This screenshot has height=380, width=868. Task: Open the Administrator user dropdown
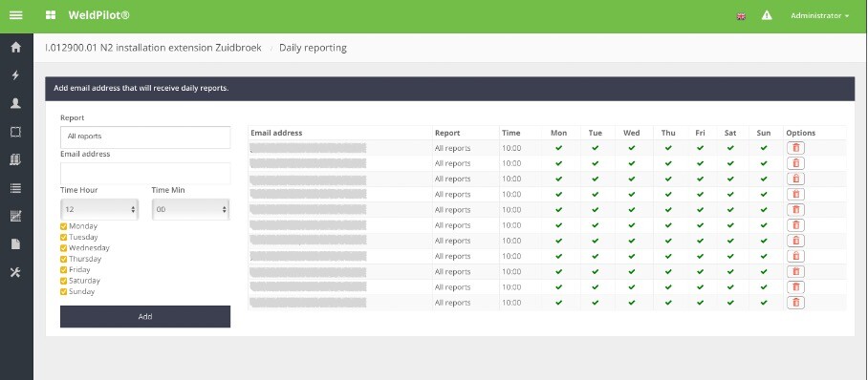(819, 16)
